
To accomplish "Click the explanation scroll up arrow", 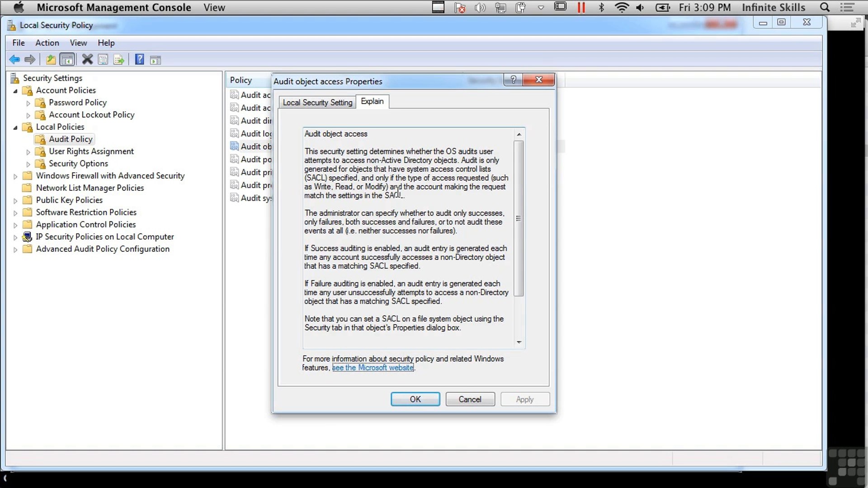I will click(x=519, y=134).
